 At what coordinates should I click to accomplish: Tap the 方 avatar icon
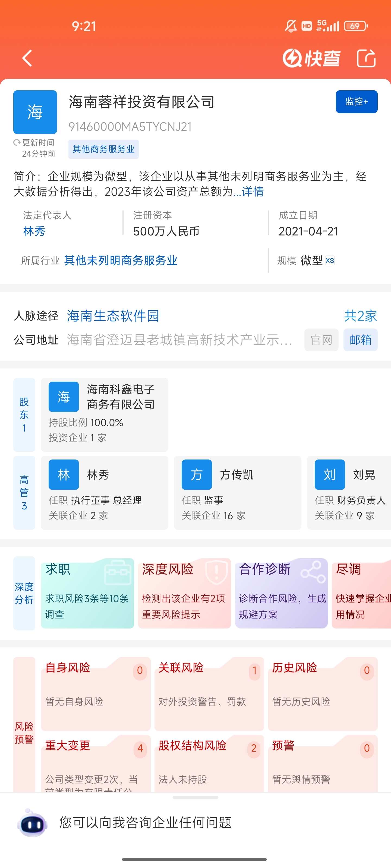pyautogui.click(x=197, y=474)
